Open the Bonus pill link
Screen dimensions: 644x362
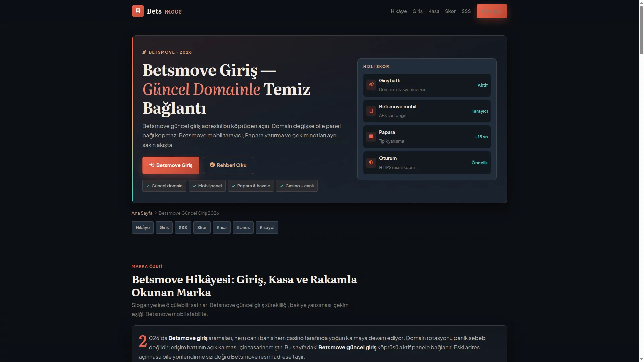coord(243,228)
